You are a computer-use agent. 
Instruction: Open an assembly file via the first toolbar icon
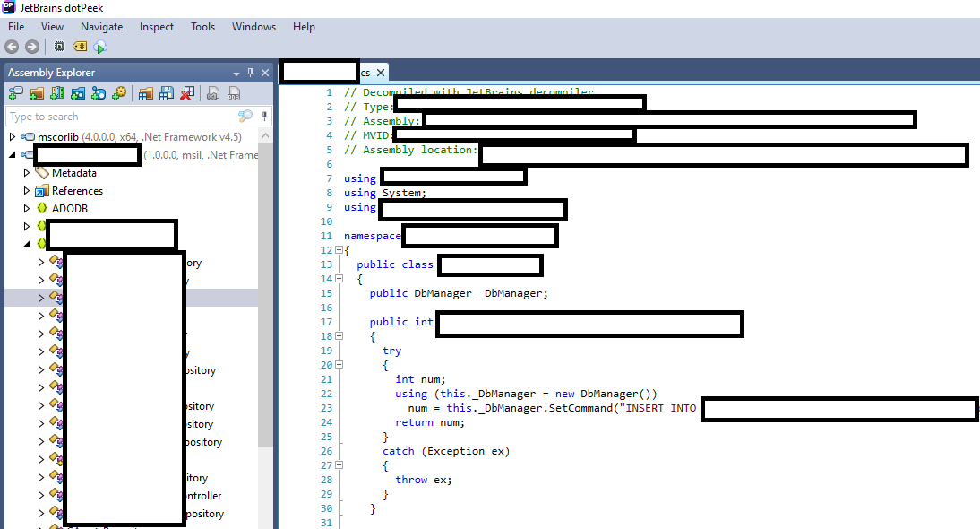pos(14,92)
